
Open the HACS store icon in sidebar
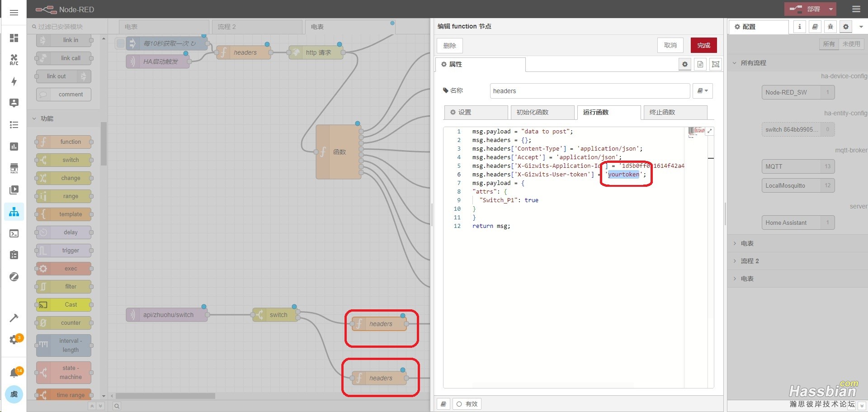[x=14, y=168]
